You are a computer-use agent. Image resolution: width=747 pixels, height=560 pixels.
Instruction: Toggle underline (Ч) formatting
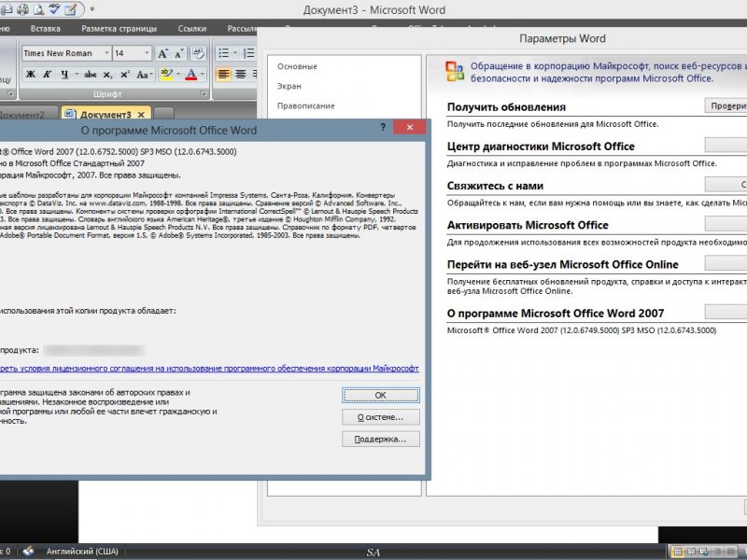click(63, 75)
